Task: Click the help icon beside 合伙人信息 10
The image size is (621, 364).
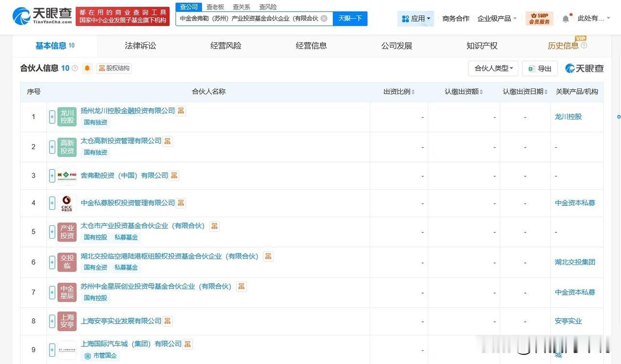Action: point(75,68)
